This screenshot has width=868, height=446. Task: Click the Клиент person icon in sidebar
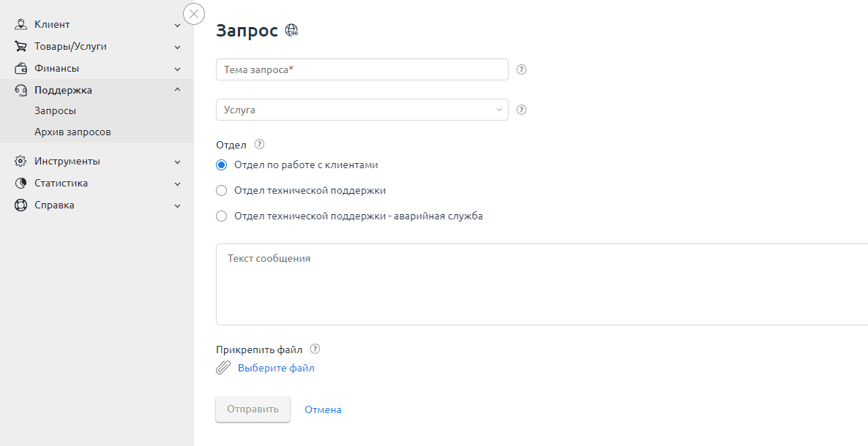pyautogui.click(x=18, y=24)
